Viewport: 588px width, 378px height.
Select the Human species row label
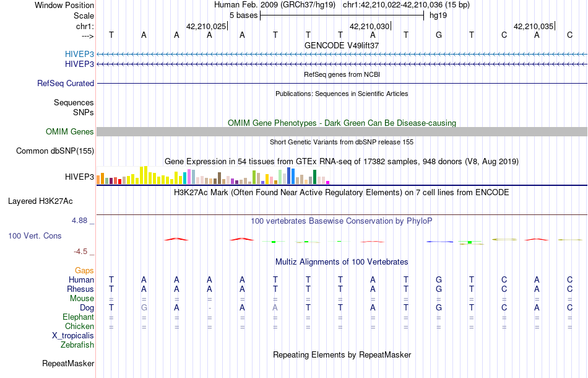click(x=81, y=279)
